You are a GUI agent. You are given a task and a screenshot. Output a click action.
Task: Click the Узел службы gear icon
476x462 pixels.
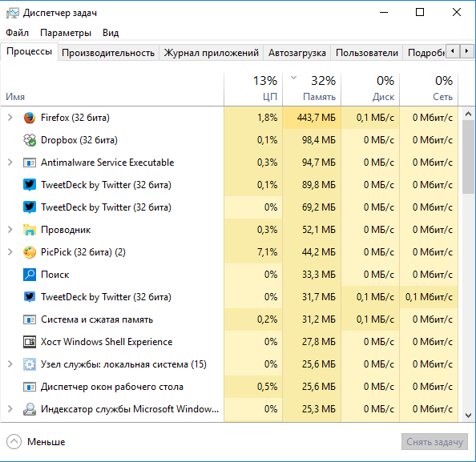[x=30, y=364]
